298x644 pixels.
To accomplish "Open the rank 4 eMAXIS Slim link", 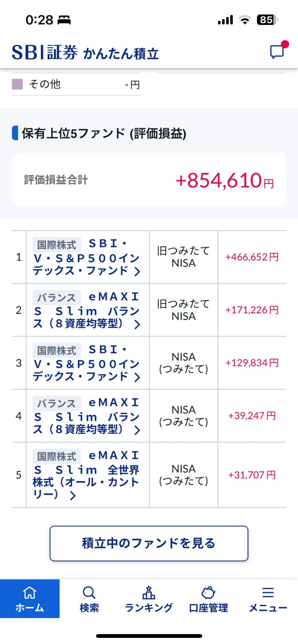I will 86,416.
